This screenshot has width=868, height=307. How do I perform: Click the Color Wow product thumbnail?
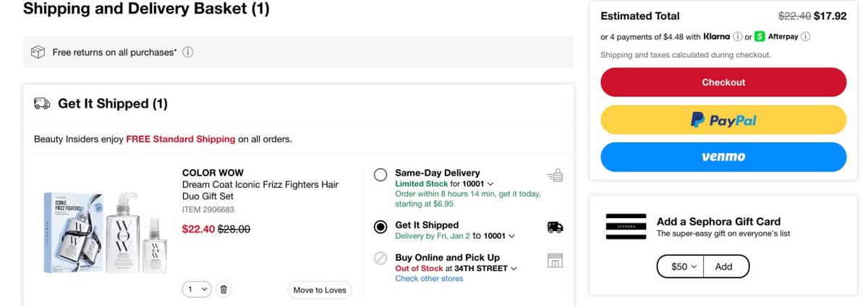point(106,232)
